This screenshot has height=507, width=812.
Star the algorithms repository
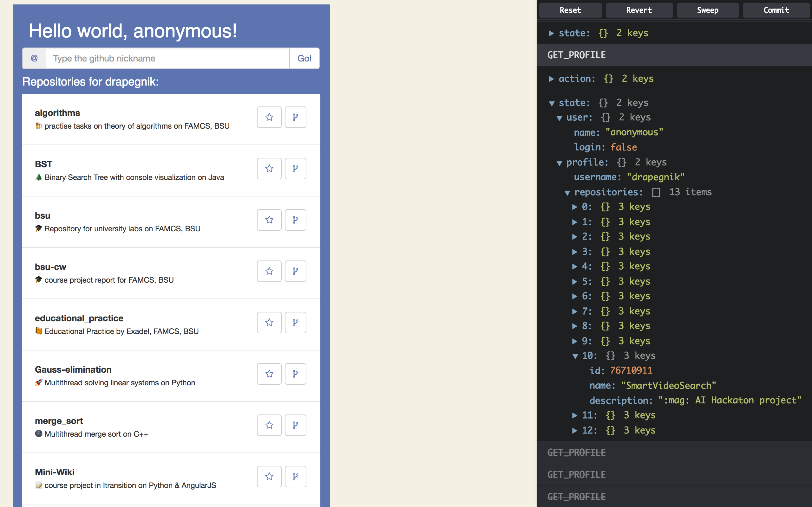(269, 117)
